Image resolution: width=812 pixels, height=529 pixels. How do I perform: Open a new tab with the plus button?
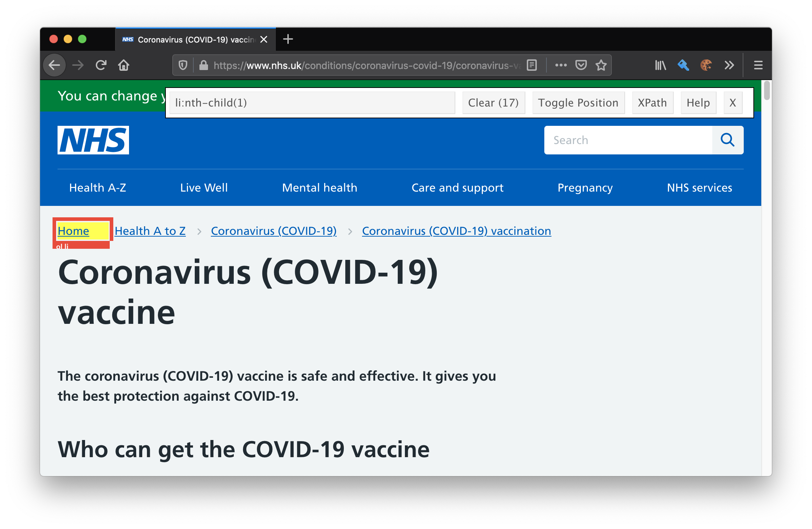pyautogui.click(x=288, y=39)
